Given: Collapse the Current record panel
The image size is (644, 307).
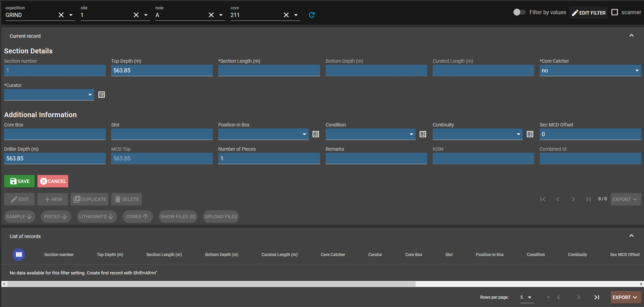Looking at the screenshot, I should point(631,36).
